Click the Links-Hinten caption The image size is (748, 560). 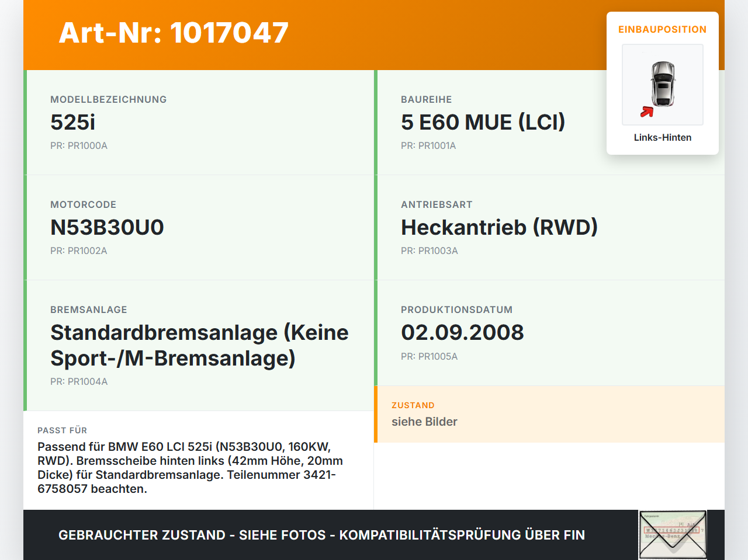[663, 137]
